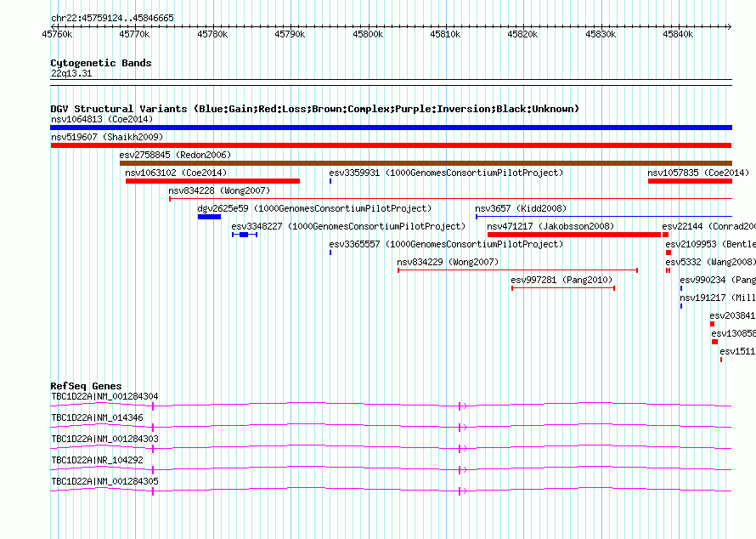Click the NM_001284304 transcript magenta track
756x539 pixels.
(x=391, y=406)
